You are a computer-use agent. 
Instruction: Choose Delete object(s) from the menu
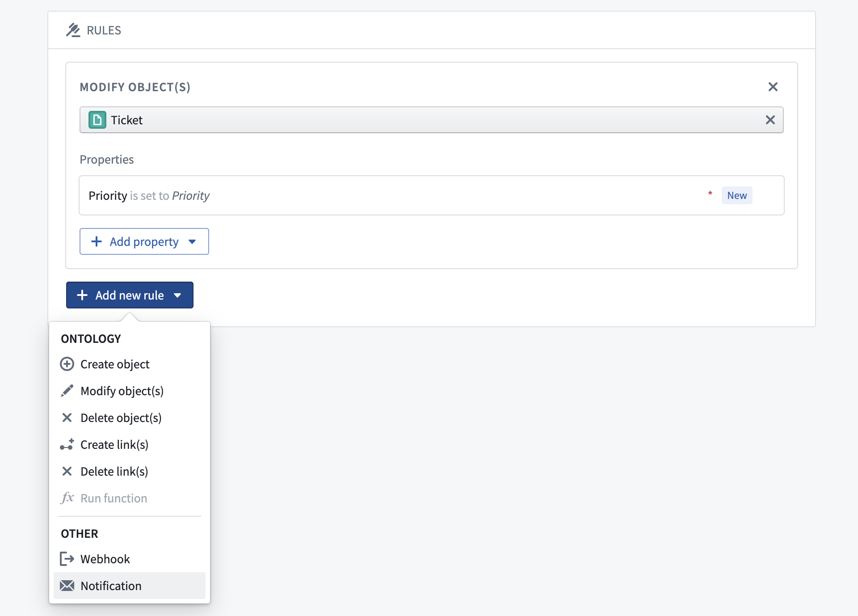tap(130, 418)
